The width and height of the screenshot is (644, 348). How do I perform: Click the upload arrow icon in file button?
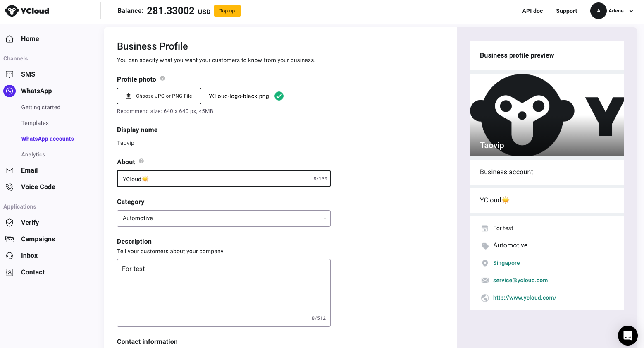(x=129, y=96)
